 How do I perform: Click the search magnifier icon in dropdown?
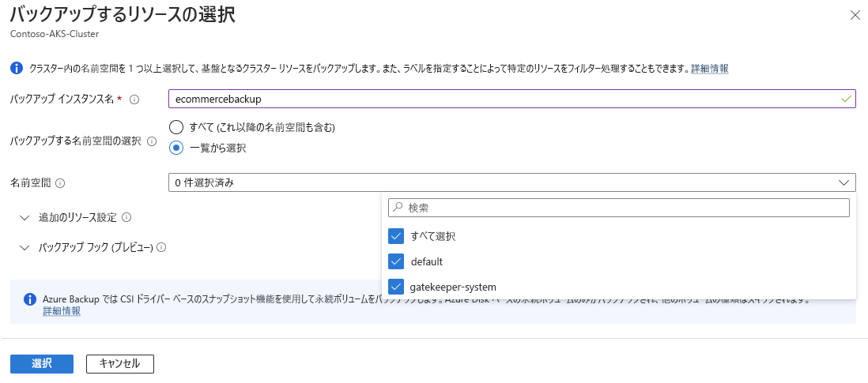398,208
